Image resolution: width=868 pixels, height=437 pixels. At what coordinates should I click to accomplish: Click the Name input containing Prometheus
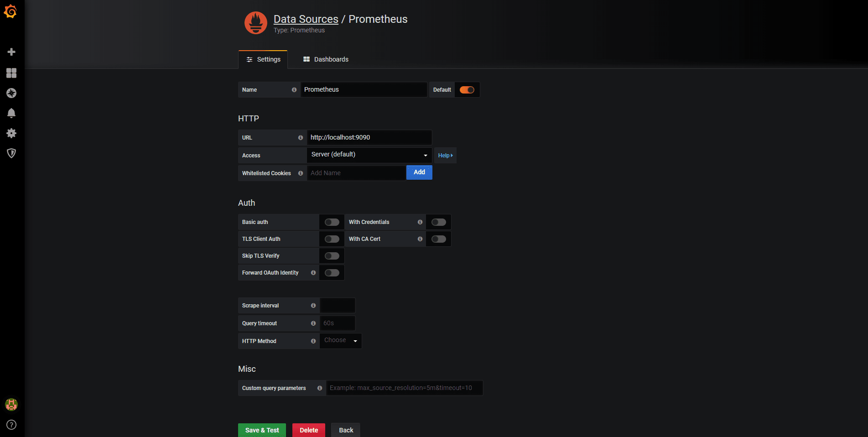364,89
